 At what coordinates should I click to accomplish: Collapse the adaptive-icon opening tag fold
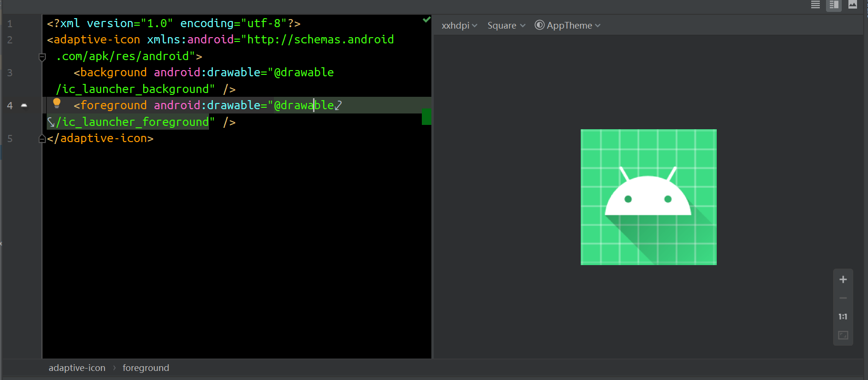click(x=42, y=57)
